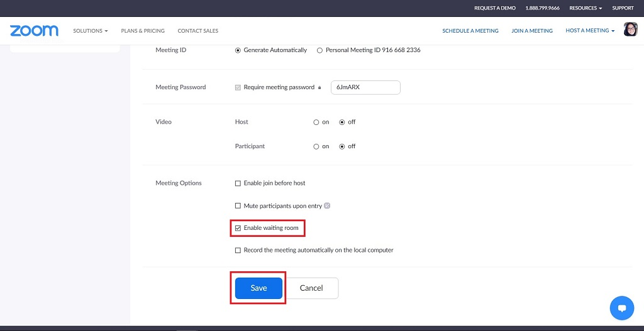The height and width of the screenshot is (331, 644).
Task: Expand the Resources dropdown
Action: pyautogui.click(x=585, y=8)
